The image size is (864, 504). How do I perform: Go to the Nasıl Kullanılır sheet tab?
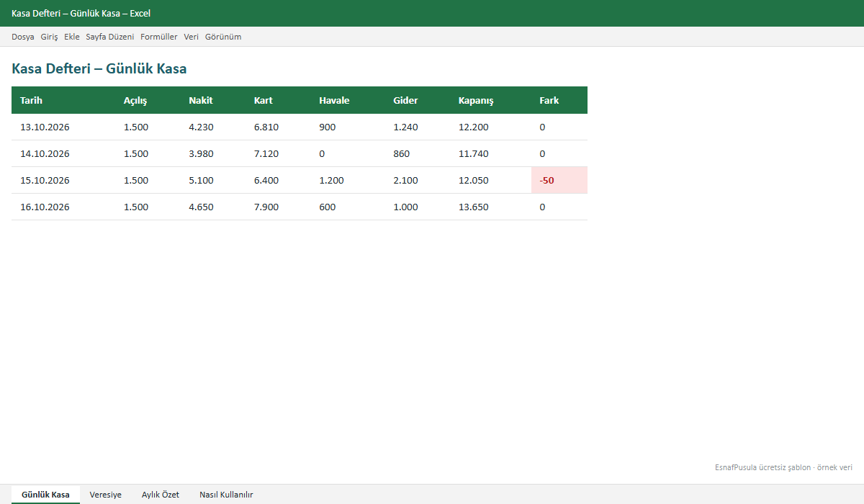click(226, 495)
